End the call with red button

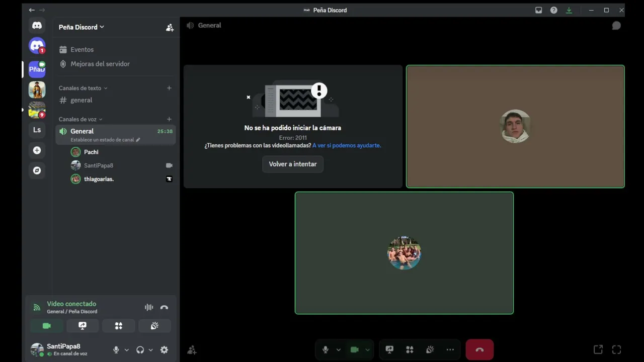tap(479, 350)
